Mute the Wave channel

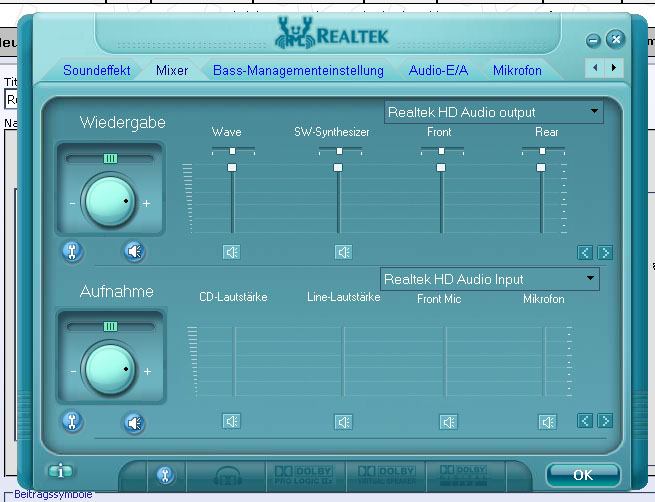tap(231, 252)
